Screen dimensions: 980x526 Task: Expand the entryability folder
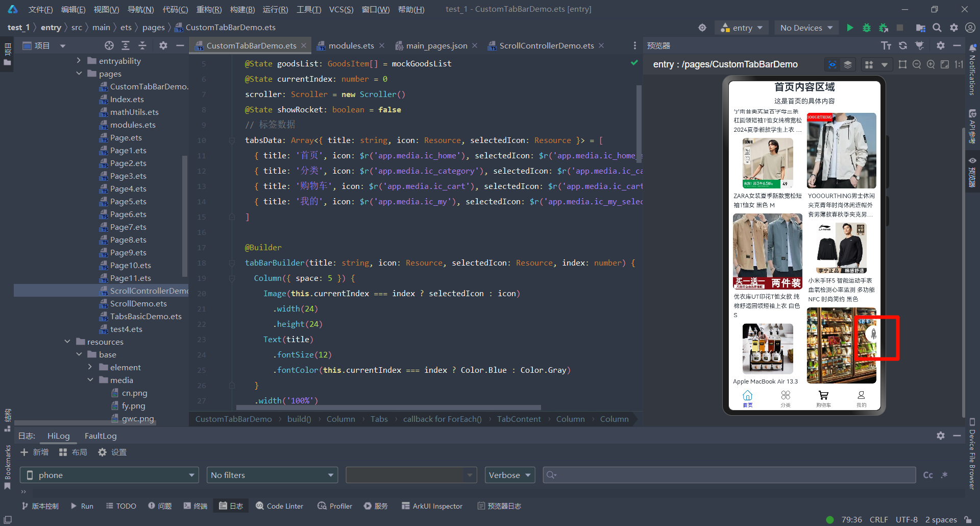click(79, 61)
